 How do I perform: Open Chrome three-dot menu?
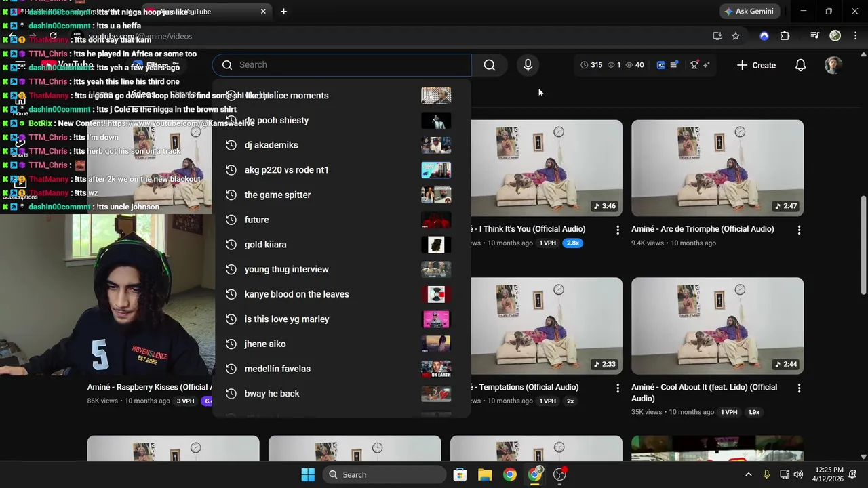tap(856, 36)
